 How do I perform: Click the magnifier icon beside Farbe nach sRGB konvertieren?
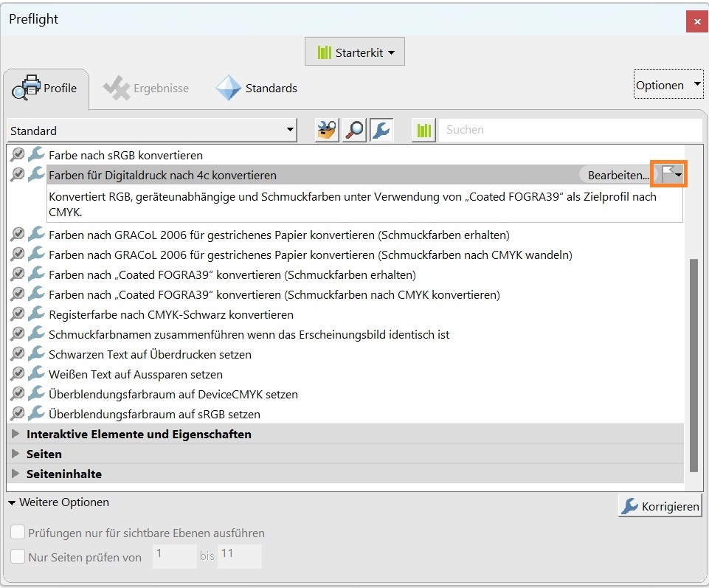click(x=16, y=155)
